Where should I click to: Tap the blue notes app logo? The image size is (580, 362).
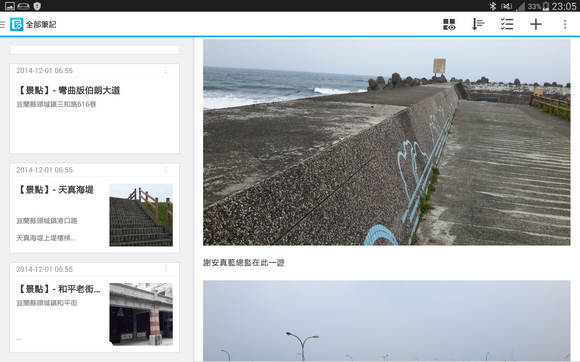click(x=16, y=24)
